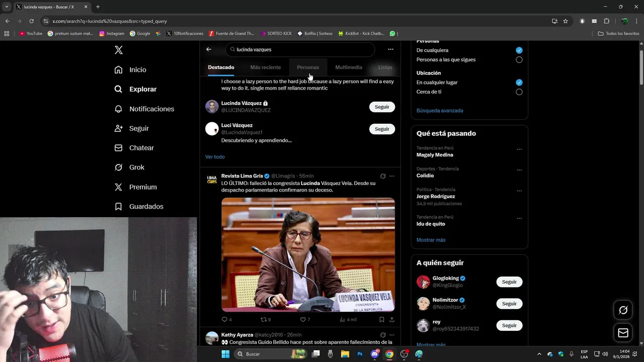Image resolution: width=644 pixels, height=362 pixels.
Task: Open Revista Lima Gris profile name
Action: point(242,176)
